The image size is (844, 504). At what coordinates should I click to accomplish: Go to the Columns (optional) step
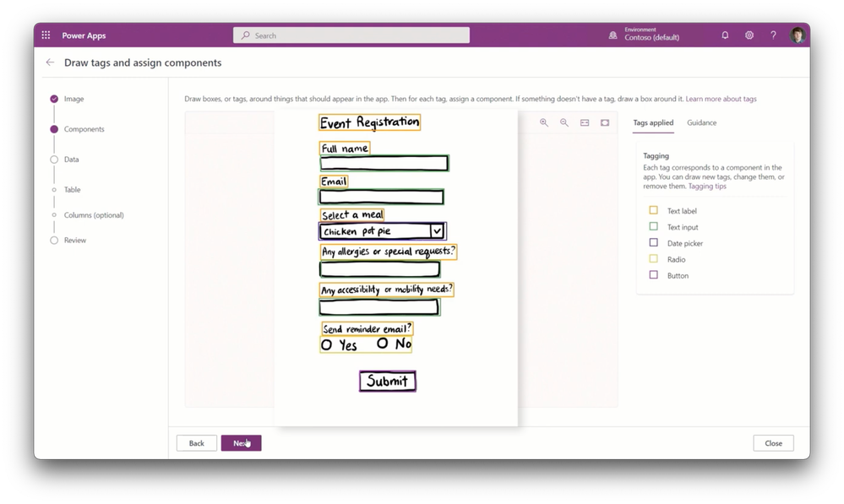[94, 214]
